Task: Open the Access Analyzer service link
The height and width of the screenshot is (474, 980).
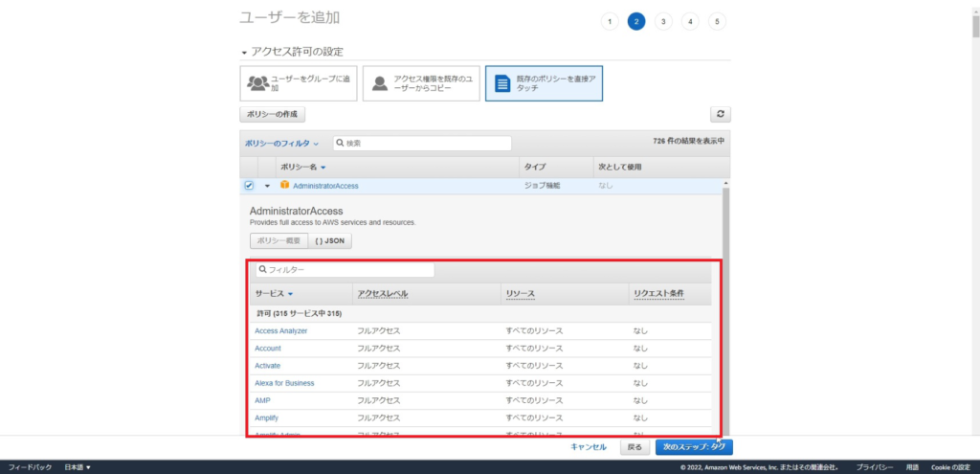Action: tap(280, 330)
